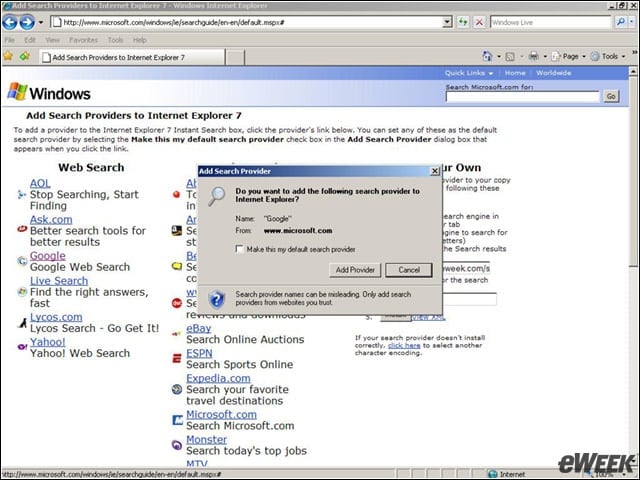Click the Add Provider button
The height and width of the screenshot is (480, 640).
click(x=355, y=270)
